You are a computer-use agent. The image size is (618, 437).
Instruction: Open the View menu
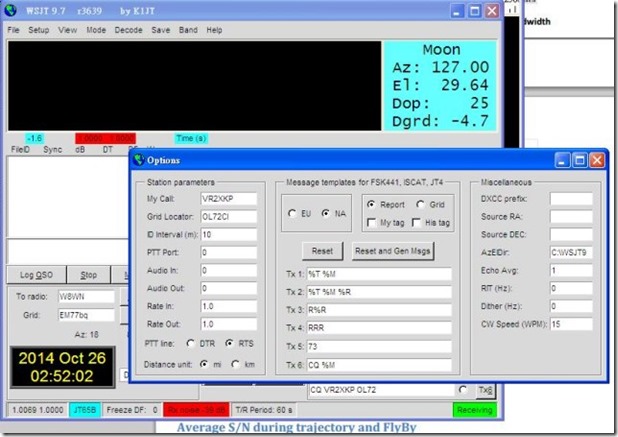pos(67,30)
